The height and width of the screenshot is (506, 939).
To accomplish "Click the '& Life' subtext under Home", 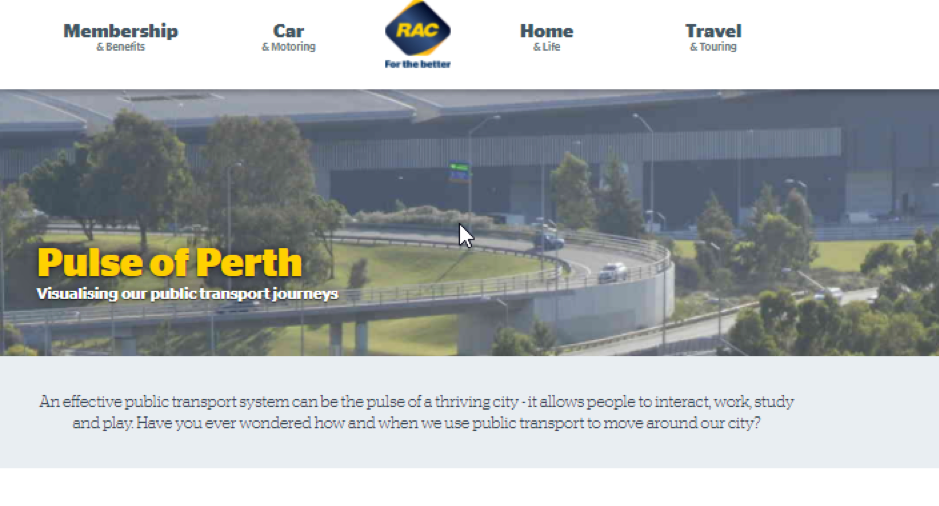I will [x=547, y=47].
